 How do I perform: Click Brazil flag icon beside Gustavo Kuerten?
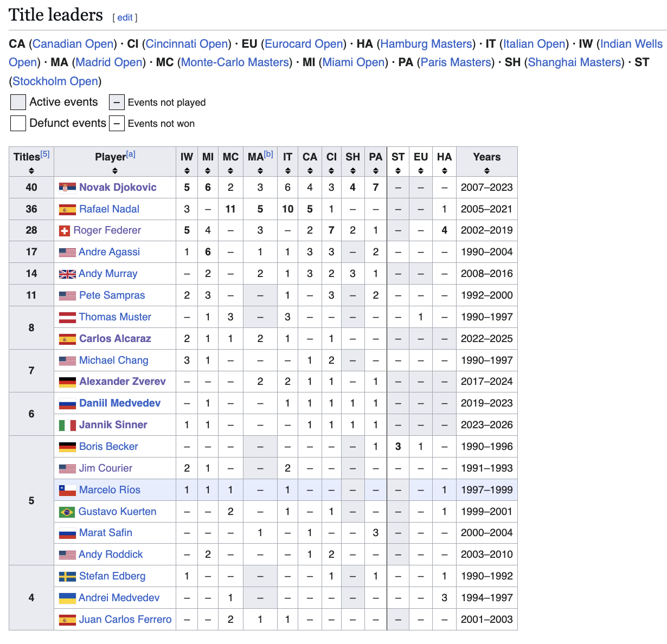point(67,512)
